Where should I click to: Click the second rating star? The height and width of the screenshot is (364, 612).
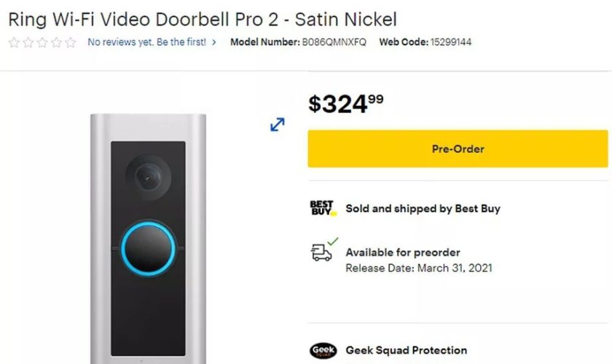28,42
